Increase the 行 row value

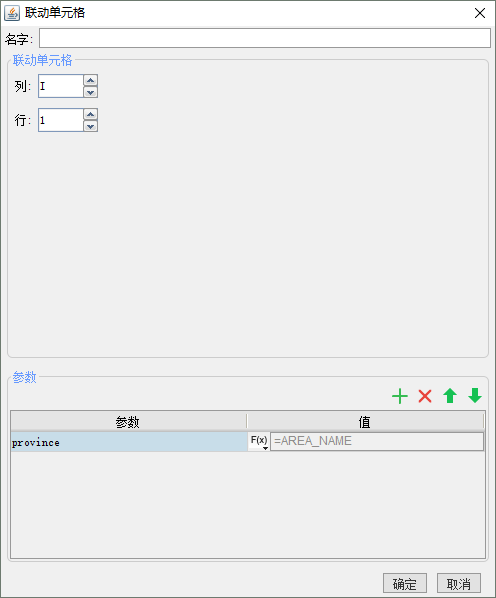tap(90, 114)
